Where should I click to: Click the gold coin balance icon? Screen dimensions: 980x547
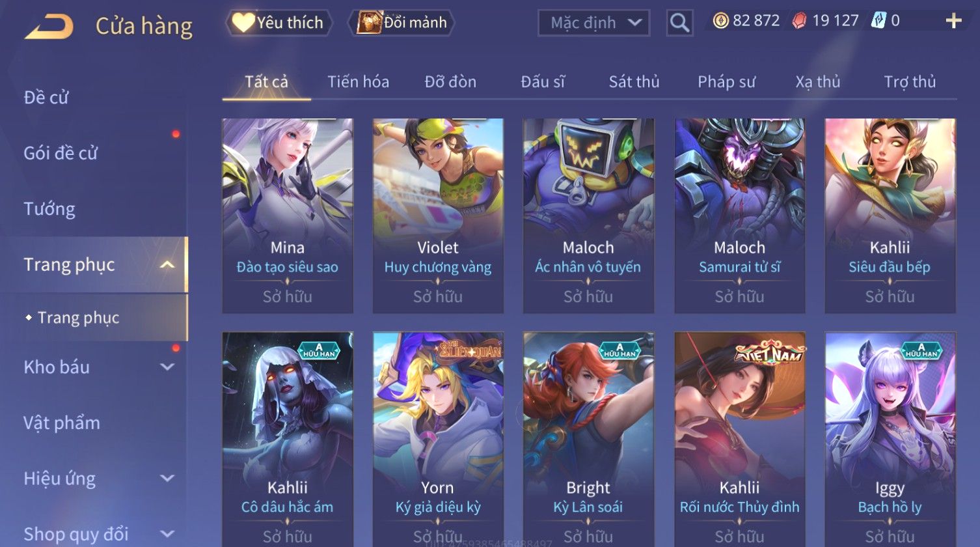pos(720,21)
